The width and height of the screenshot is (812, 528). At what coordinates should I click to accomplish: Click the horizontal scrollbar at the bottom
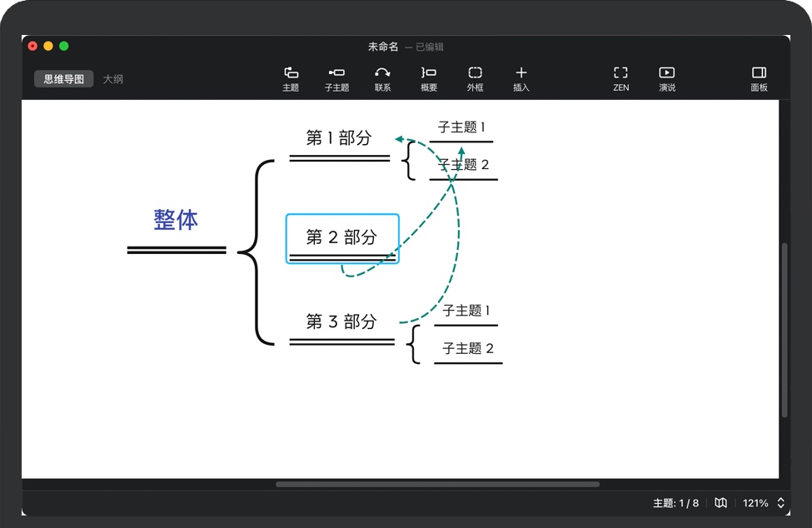pos(437,484)
